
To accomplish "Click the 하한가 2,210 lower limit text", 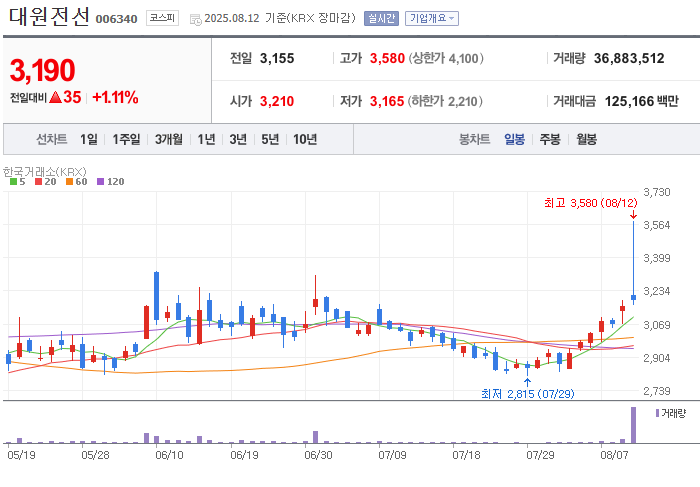I will coord(445,101).
